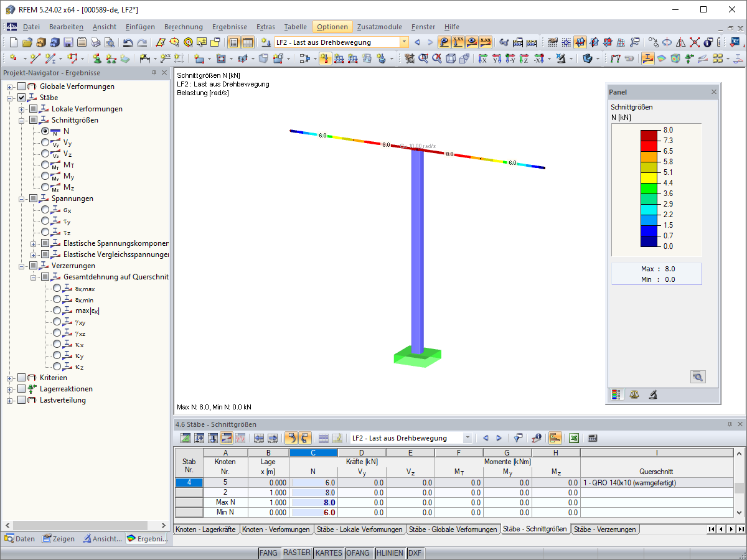
Task: Click the View in Y direction icon
Action: 496,58
